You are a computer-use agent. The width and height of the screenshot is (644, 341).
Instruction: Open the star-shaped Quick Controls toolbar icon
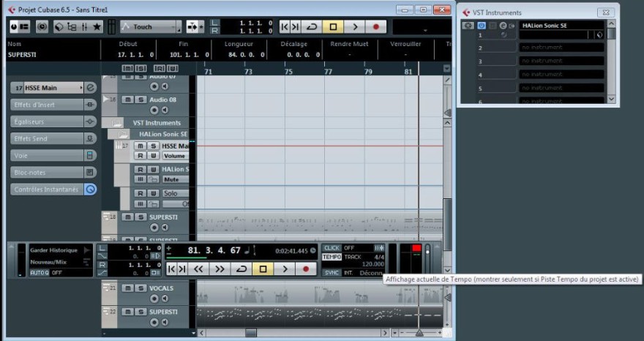point(97,26)
